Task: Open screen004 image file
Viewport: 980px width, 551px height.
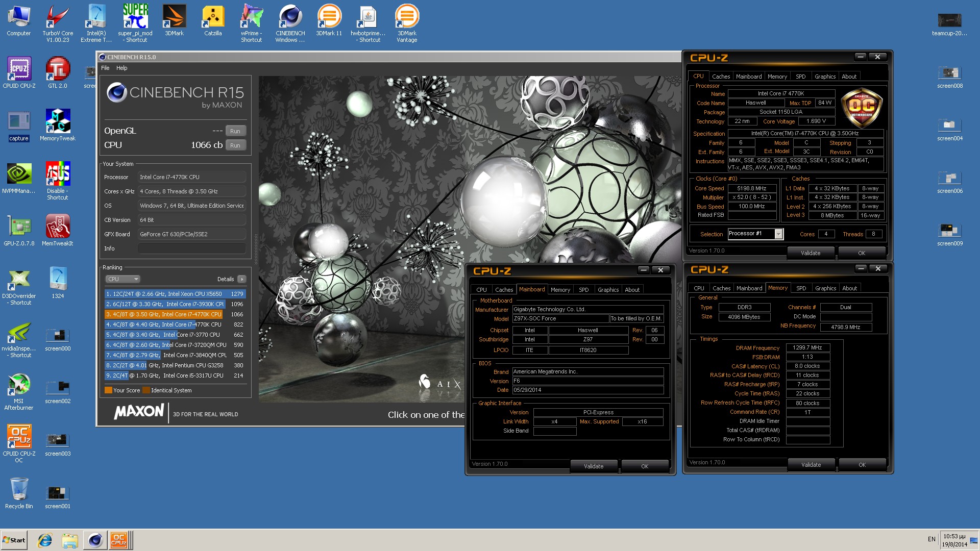Action: [950, 129]
